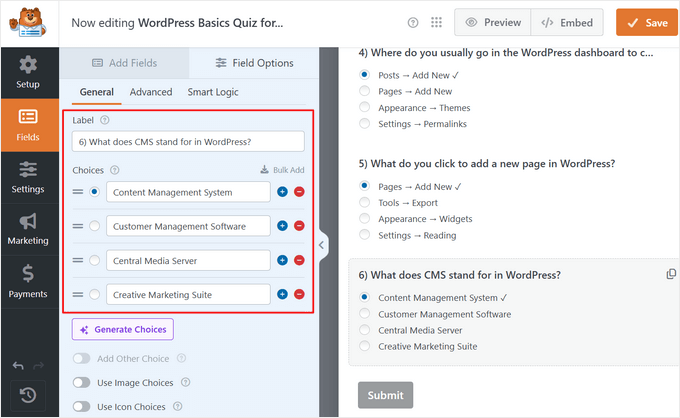Click help icon beside Use Image Choices

(x=186, y=382)
